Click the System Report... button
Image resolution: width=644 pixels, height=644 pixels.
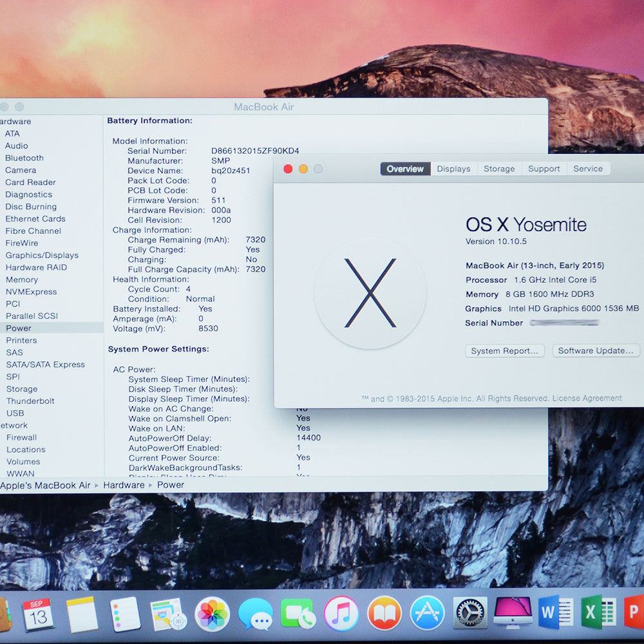point(505,351)
